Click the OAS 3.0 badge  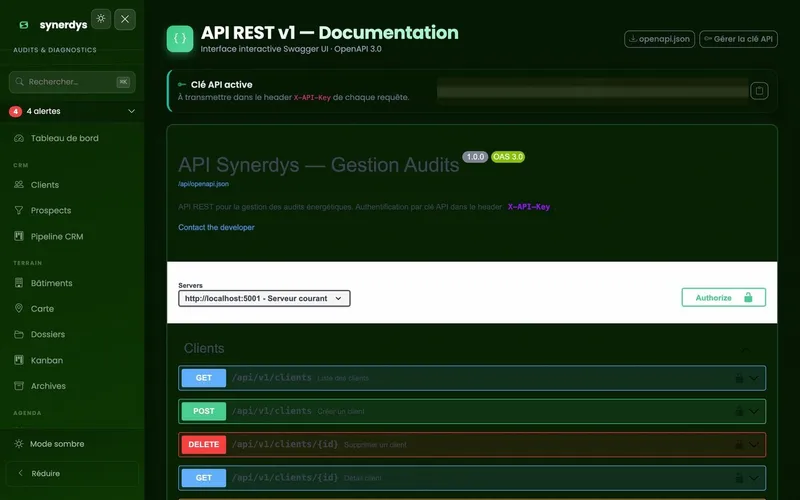(508, 157)
